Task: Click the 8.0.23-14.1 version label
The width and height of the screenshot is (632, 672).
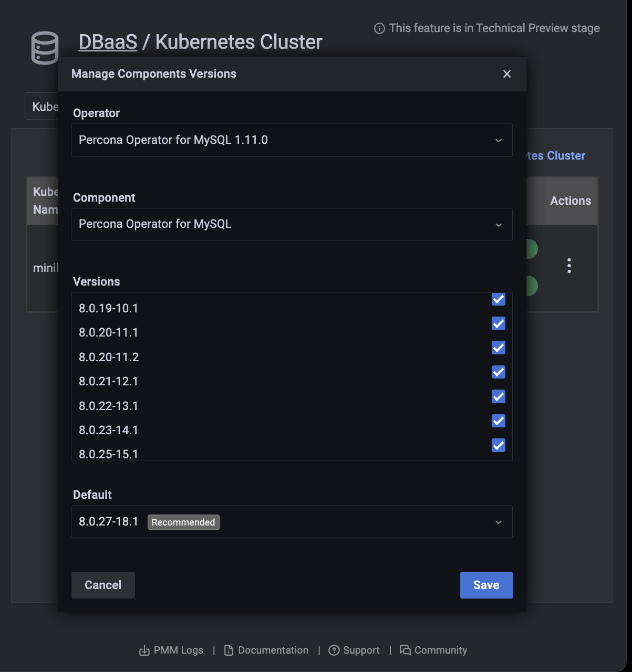Action: [x=109, y=430]
